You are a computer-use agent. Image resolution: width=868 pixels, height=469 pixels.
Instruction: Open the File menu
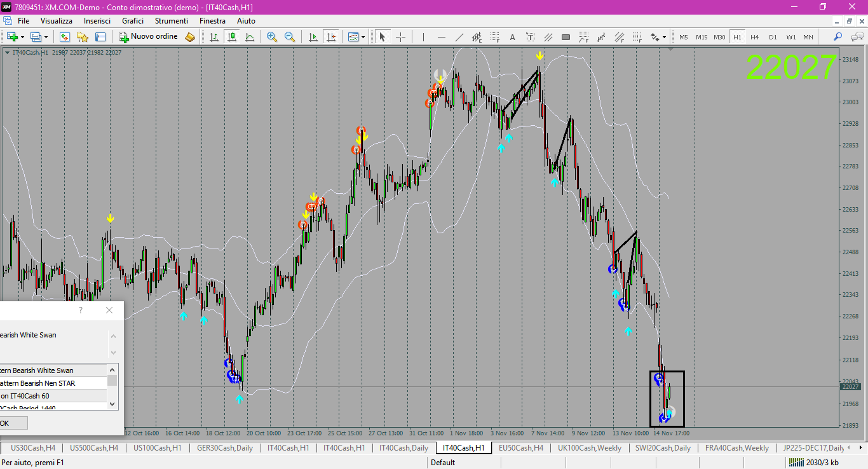pos(24,21)
